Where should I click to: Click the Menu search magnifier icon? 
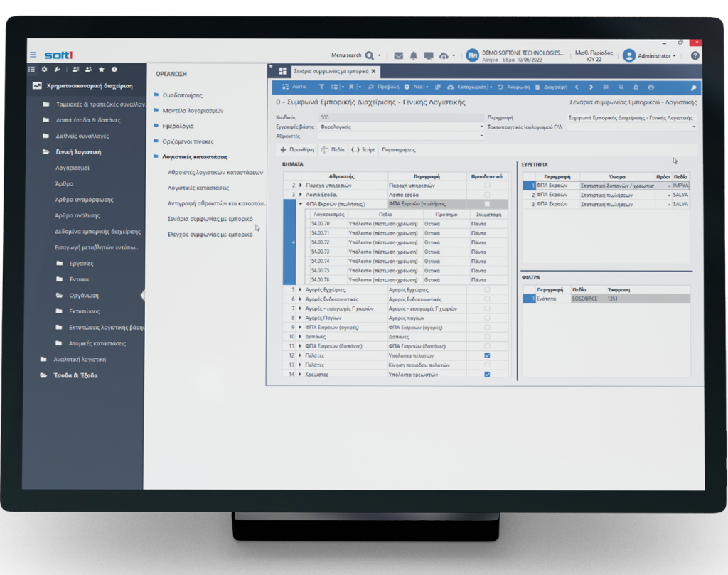click(370, 55)
